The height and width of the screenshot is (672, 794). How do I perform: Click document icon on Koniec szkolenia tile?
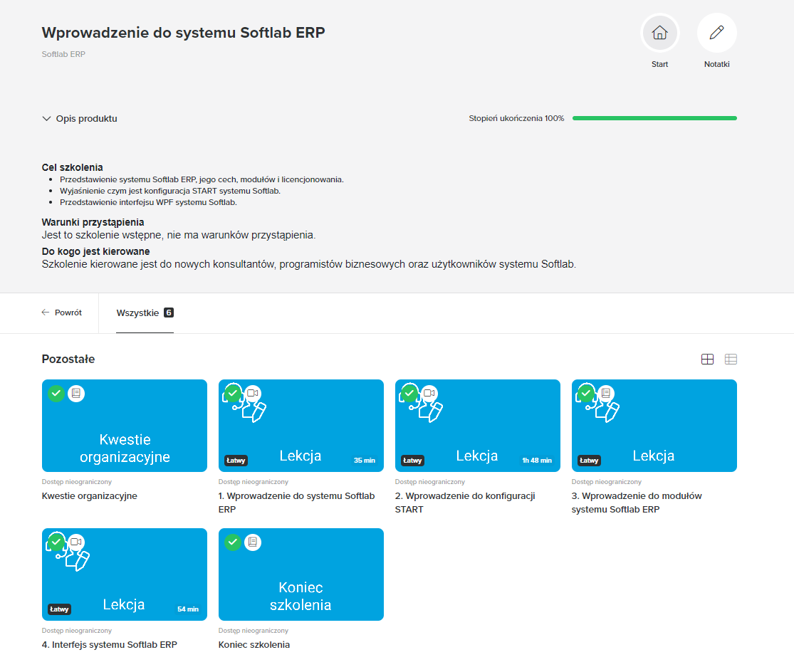pyautogui.click(x=253, y=542)
